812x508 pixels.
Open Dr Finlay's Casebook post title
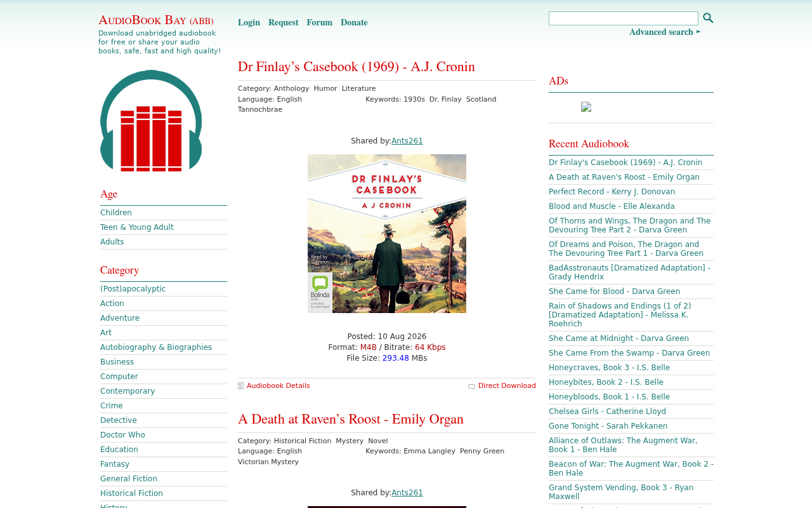357,67
